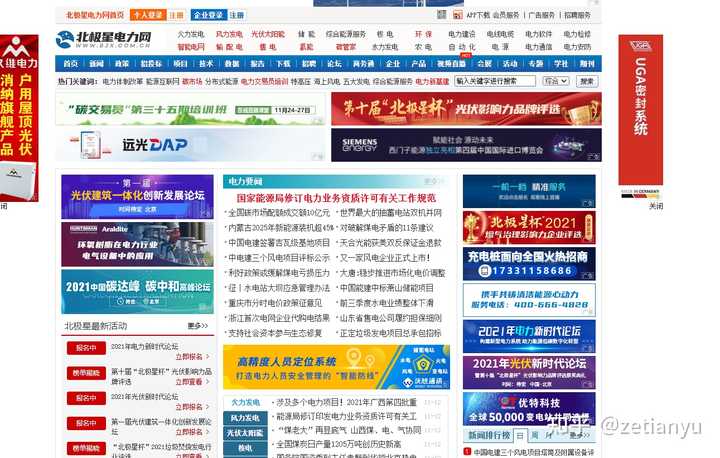
Task: Select 招投标 in the blue navigation bar
Action: coord(151,64)
